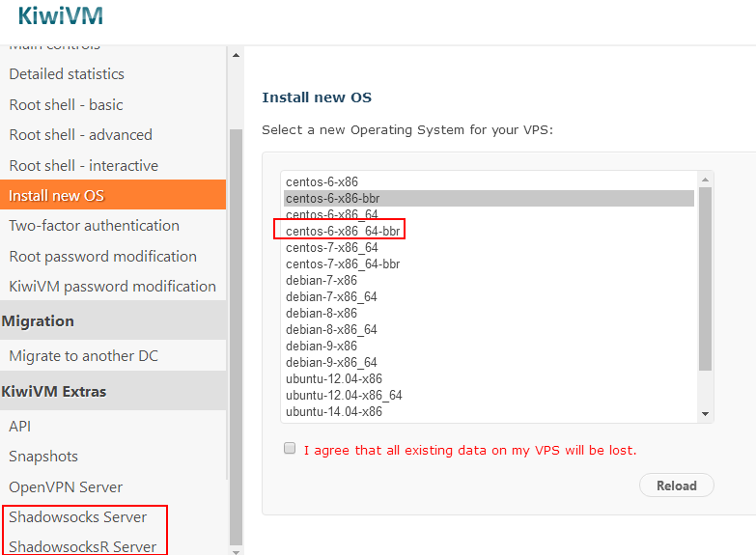Image resolution: width=756 pixels, height=555 pixels.
Task: Select debian-7-x86_64 option
Action: [489, 296]
